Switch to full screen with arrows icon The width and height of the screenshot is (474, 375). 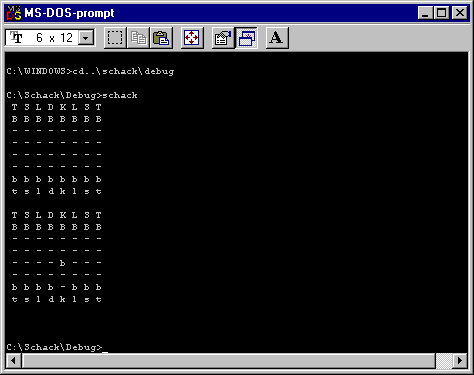pyautogui.click(x=192, y=38)
